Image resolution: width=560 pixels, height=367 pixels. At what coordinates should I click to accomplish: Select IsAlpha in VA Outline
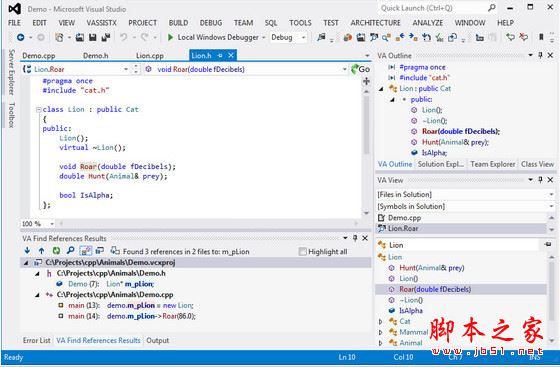[x=434, y=153]
